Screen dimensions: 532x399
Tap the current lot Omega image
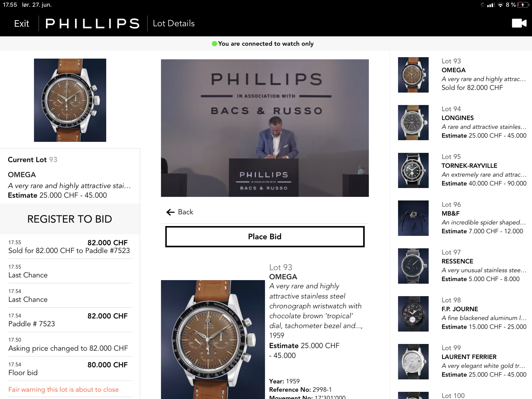[70, 100]
